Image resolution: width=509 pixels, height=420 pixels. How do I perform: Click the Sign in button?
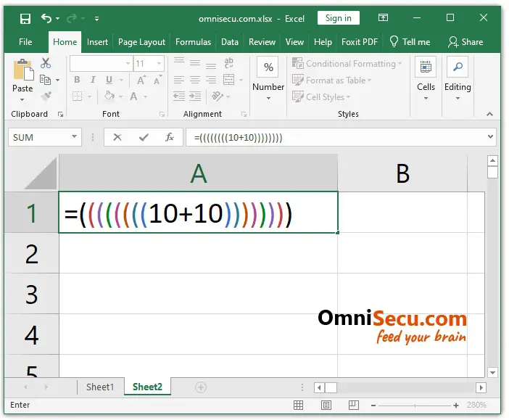tap(338, 18)
